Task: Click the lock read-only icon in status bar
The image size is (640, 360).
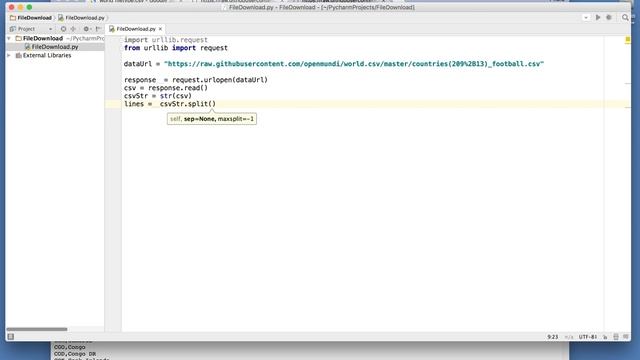Action: pyautogui.click(x=605, y=337)
